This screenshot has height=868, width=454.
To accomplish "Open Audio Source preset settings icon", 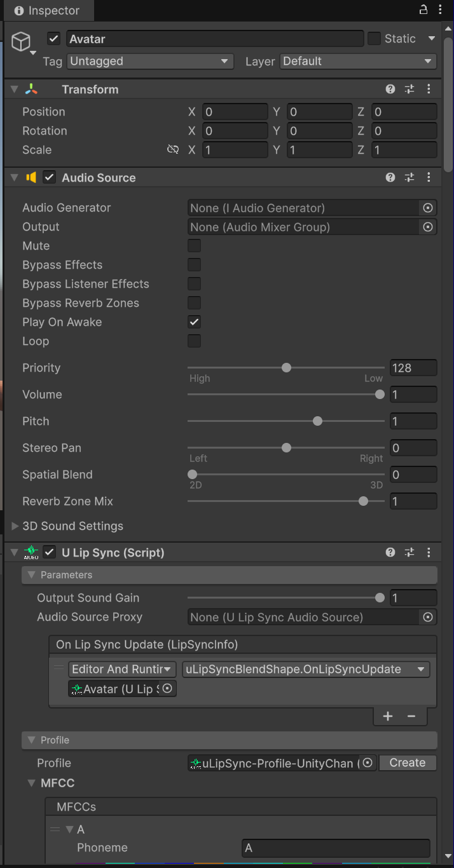I will tap(409, 178).
